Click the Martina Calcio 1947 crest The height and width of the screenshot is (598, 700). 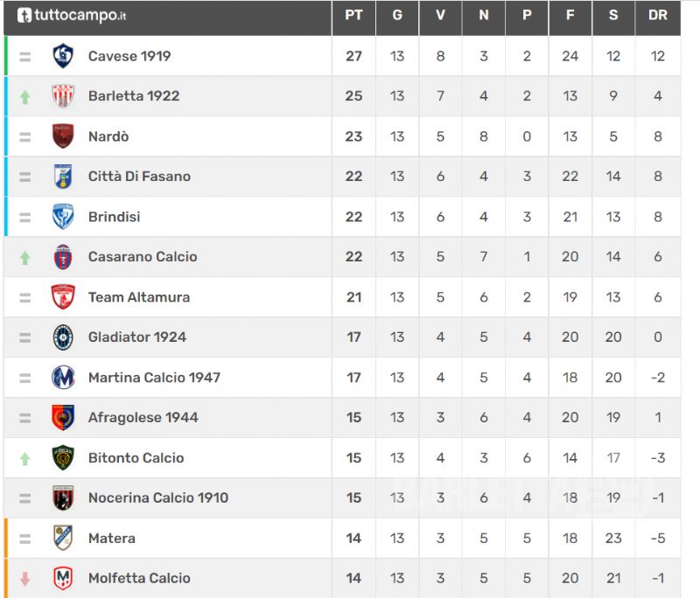(x=63, y=378)
